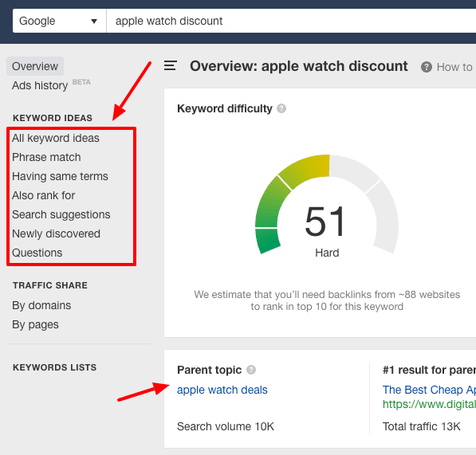The image size is (476, 455).
Task: Toggle the hamburger sidebar menu icon
Action: click(171, 65)
